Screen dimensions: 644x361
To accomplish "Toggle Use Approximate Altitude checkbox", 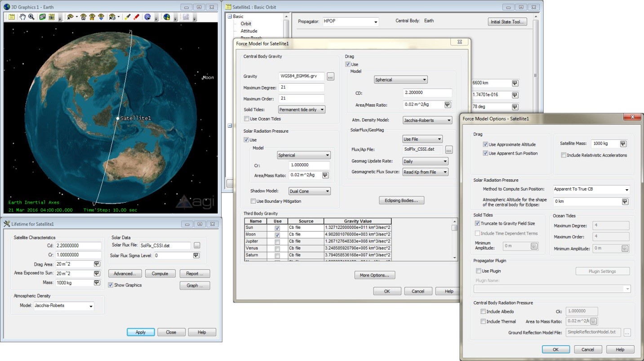I will (485, 144).
